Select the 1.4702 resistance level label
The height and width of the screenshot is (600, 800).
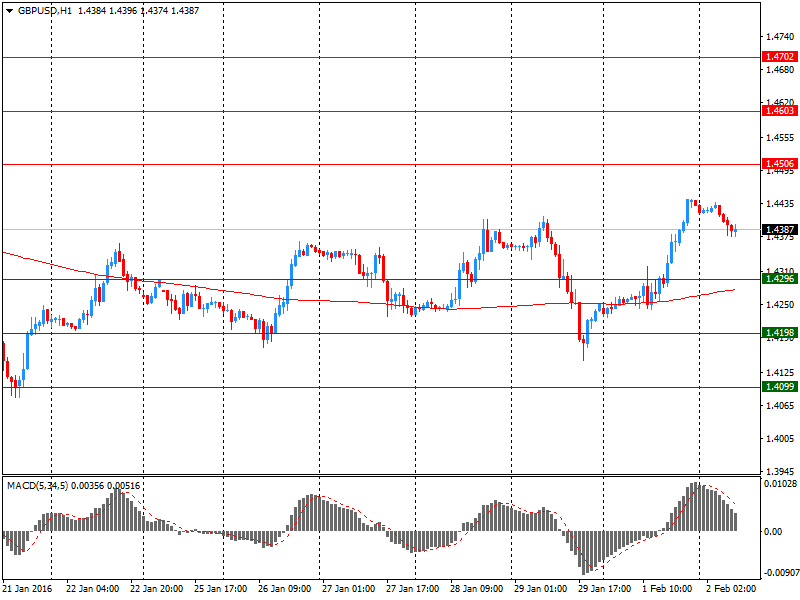tap(780, 57)
